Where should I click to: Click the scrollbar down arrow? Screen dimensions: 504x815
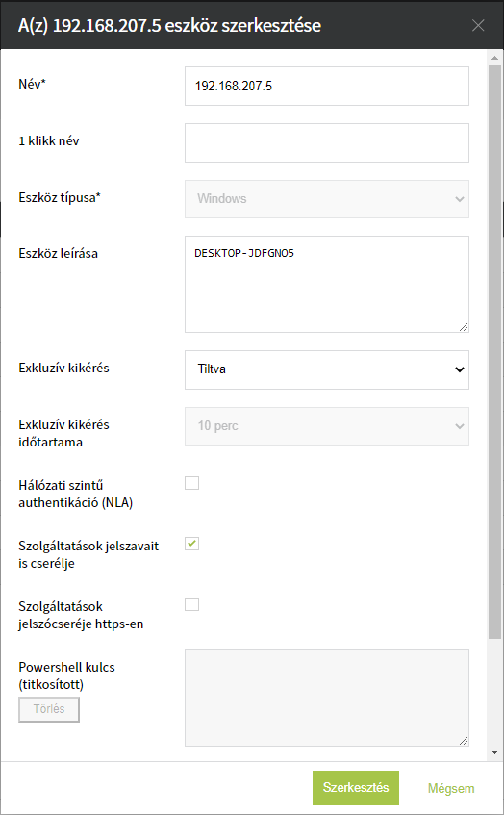coord(494,752)
